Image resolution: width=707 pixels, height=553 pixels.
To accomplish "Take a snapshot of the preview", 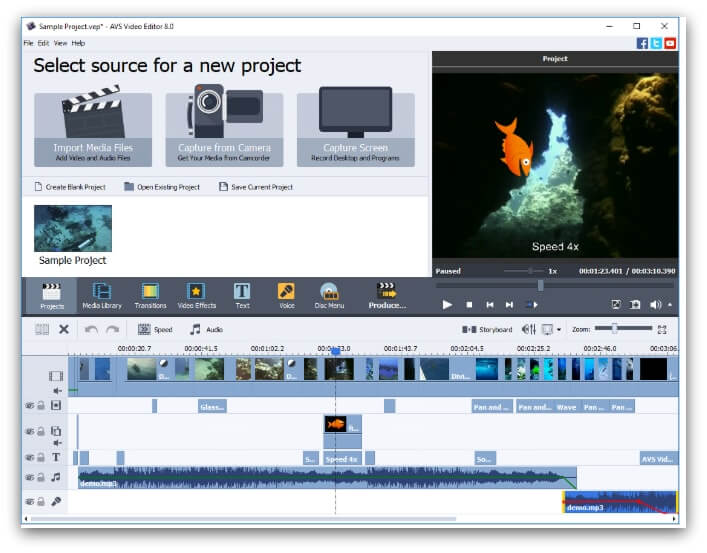I will (635, 305).
